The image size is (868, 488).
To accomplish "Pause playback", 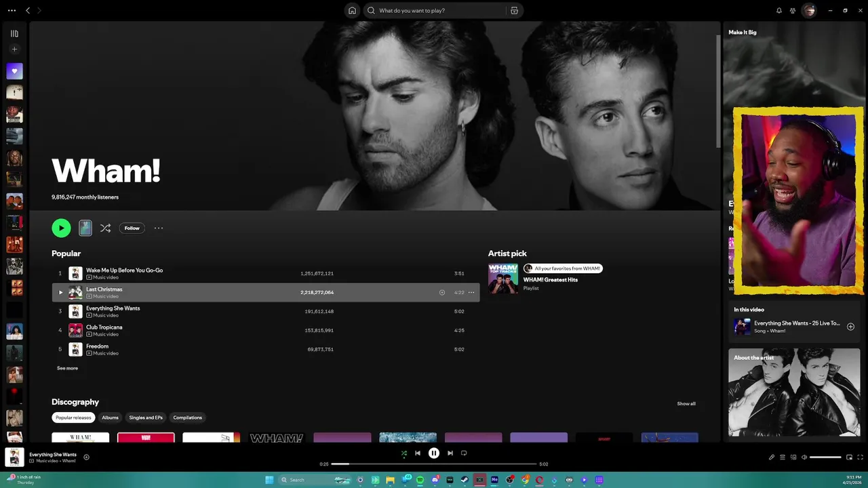I will (x=434, y=453).
